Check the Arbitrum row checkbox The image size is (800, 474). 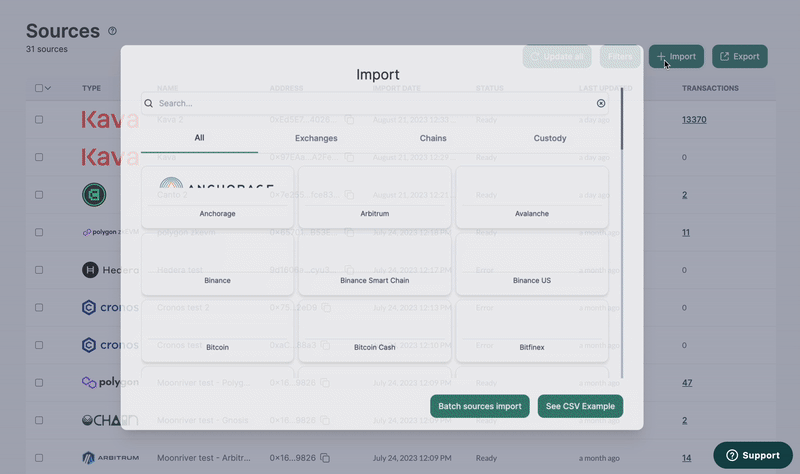point(39,458)
